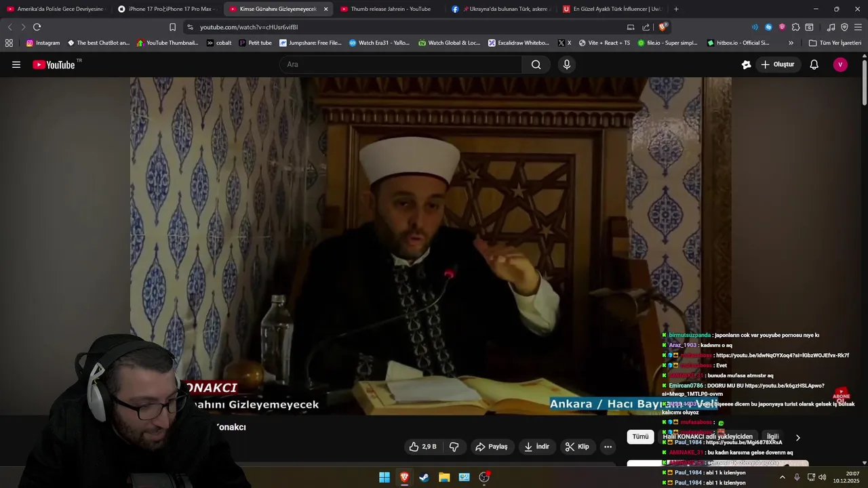868x488 pixels.
Task: Click the sparkle icon beside Oluştur
Action: [746, 64]
